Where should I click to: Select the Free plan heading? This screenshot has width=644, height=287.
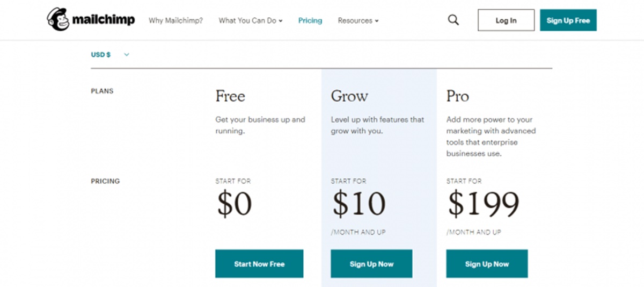230,97
